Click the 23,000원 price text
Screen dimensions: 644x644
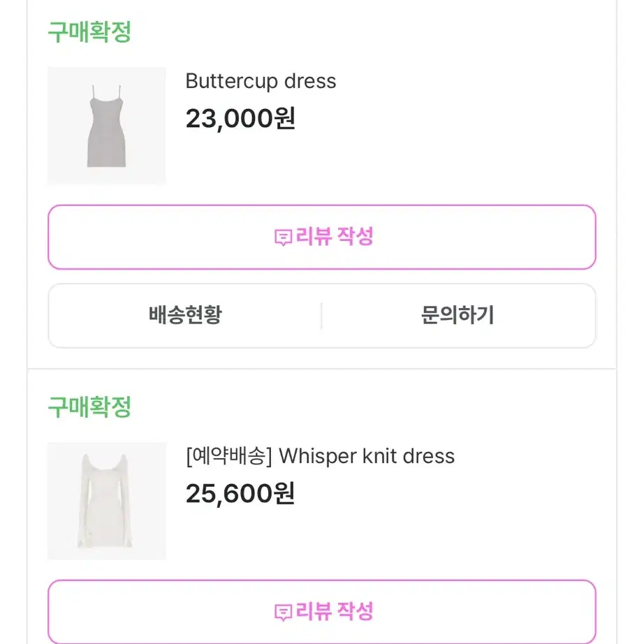(240, 119)
